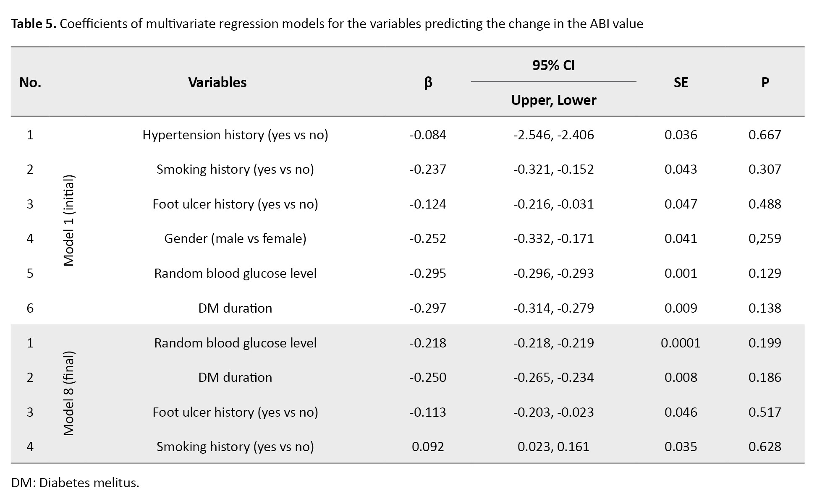Click the Table 5 caption title
Viewport: 822px width, 504px height.
coord(327,24)
